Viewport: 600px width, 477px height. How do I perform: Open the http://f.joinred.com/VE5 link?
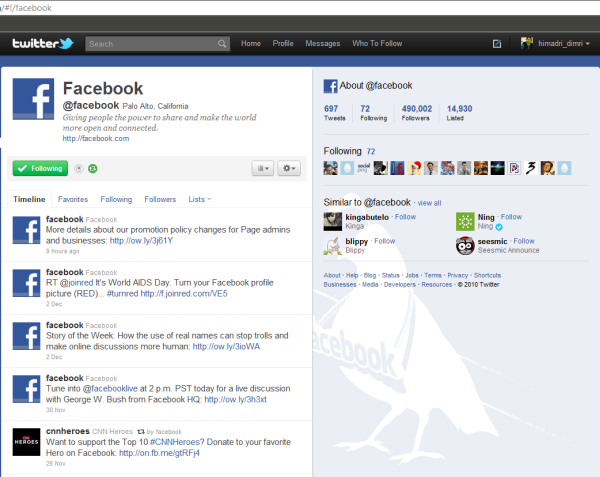pyautogui.click(x=184, y=293)
